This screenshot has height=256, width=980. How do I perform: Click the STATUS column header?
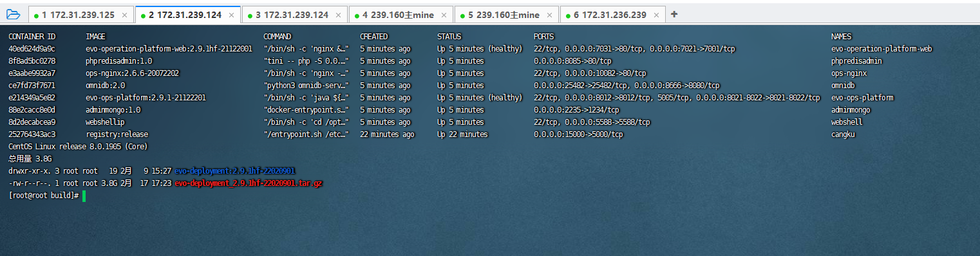tap(449, 37)
